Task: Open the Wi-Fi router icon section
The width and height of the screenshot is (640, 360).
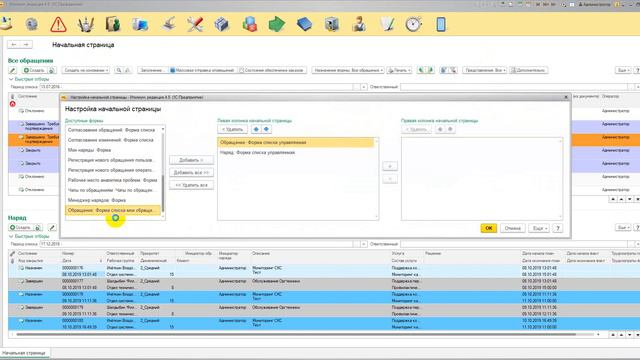Action: point(86,24)
